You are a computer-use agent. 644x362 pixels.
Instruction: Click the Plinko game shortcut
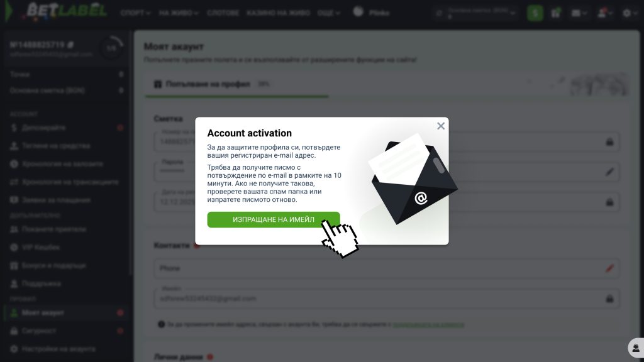click(x=372, y=12)
